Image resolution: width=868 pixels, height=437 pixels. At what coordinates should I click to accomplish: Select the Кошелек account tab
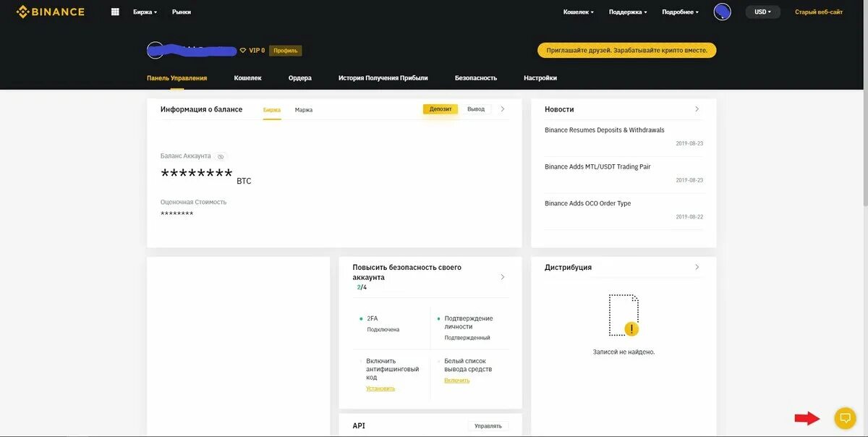[247, 78]
